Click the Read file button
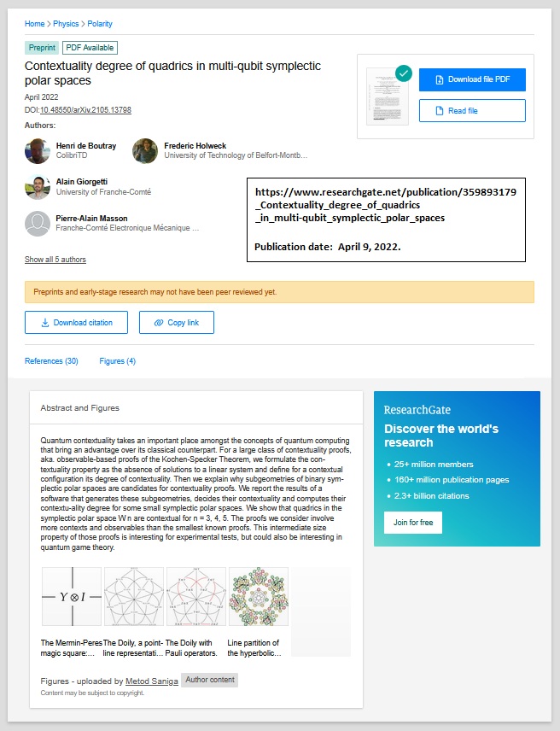 472,111
